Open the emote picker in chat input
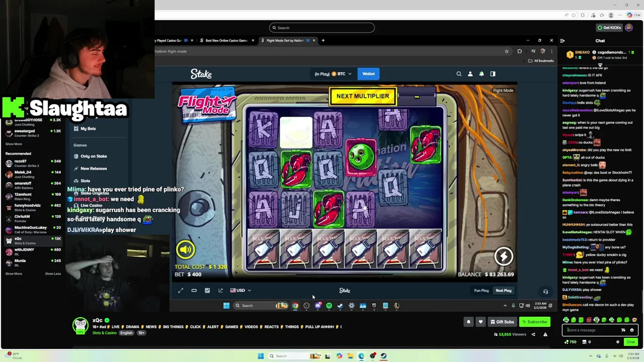Viewport: 644px width, 362px height. coord(632,330)
